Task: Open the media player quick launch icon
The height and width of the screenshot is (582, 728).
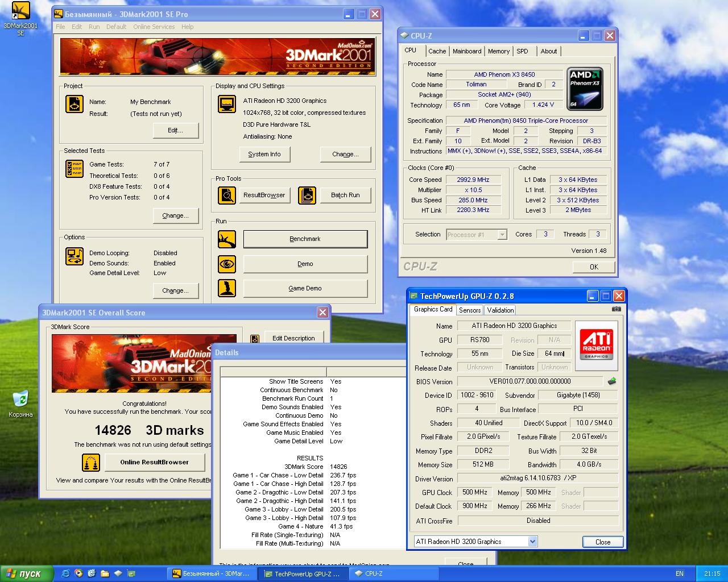Action: 79,573
